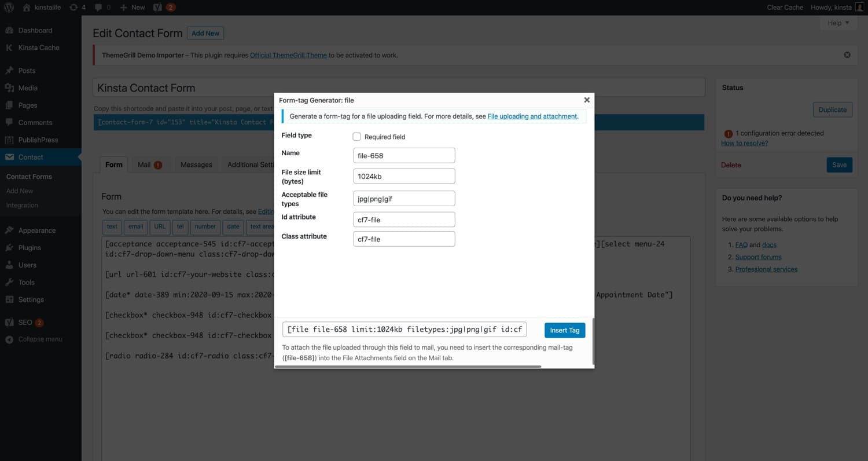Open the Users sidebar icon
Screen dimensions: 868x461
pos(10,265)
